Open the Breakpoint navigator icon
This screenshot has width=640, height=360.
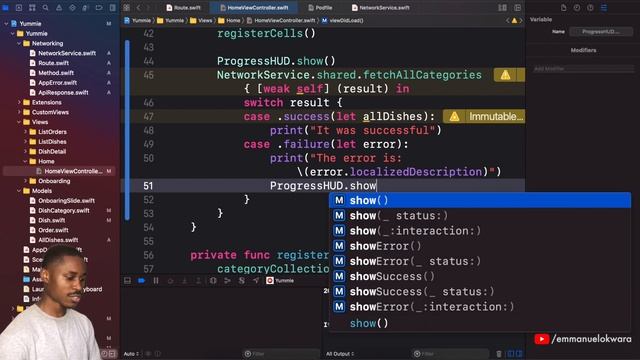[99, 8]
